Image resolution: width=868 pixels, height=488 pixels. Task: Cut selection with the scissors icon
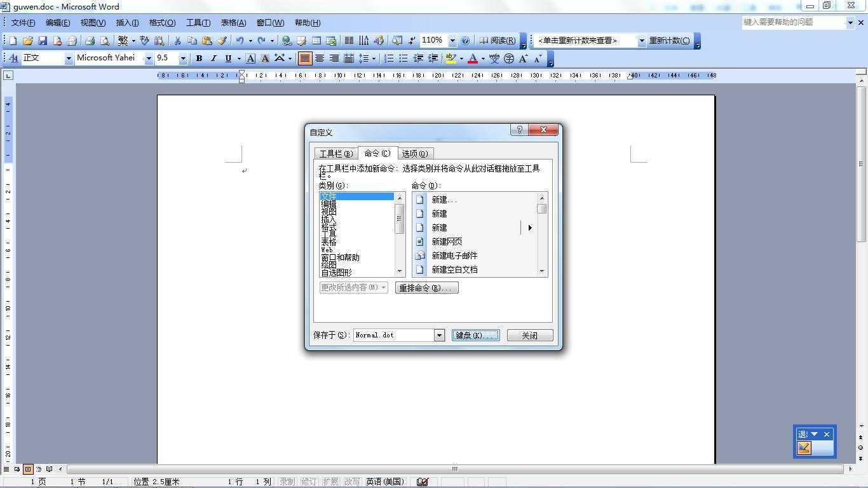click(x=178, y=41)
